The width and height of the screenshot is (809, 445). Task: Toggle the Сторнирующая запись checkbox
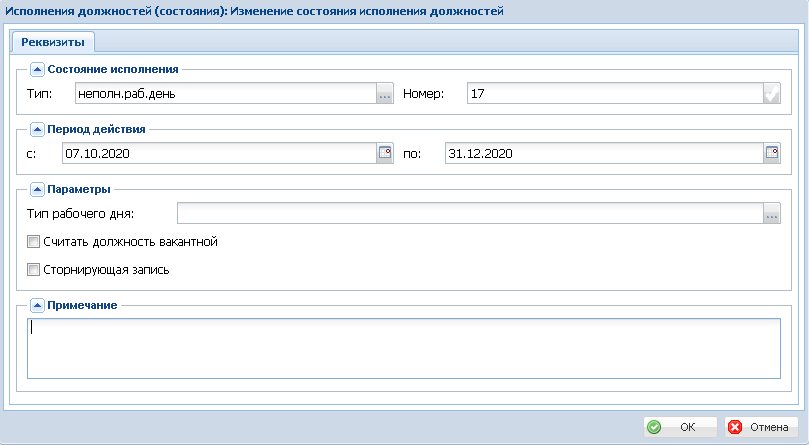pyautogui.click(x=34, y=269)
